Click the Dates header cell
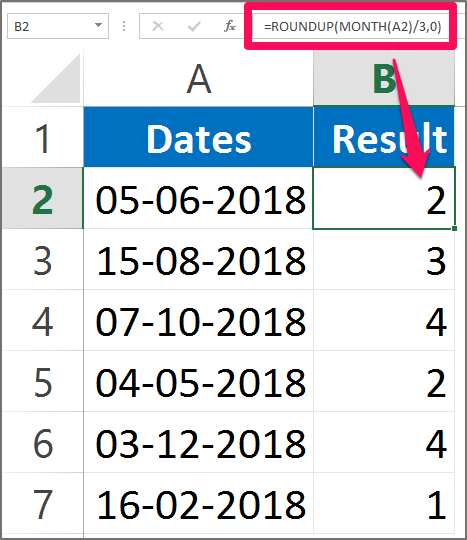 click(198, 137)
